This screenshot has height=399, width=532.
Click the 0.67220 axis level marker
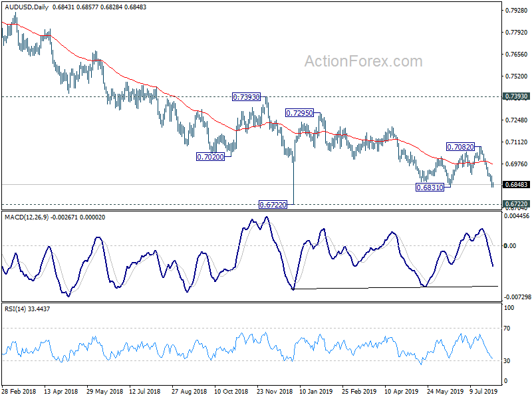click(x=517, y=204)
